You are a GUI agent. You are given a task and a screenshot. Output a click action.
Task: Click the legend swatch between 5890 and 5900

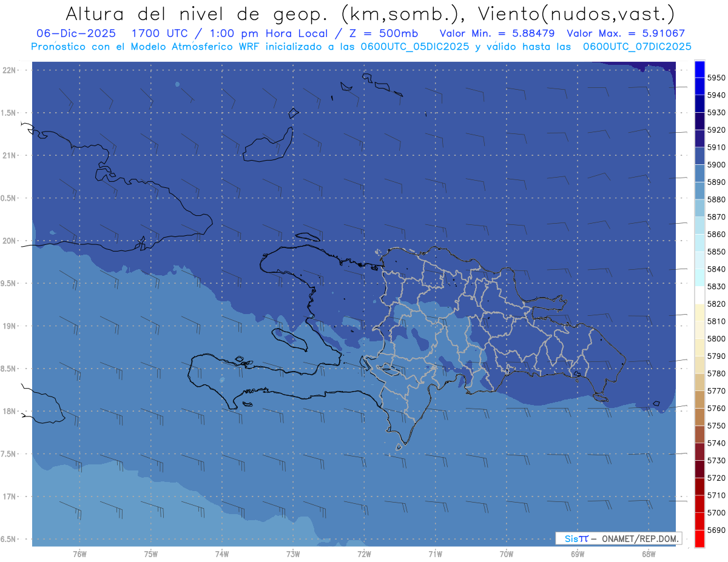699,173
